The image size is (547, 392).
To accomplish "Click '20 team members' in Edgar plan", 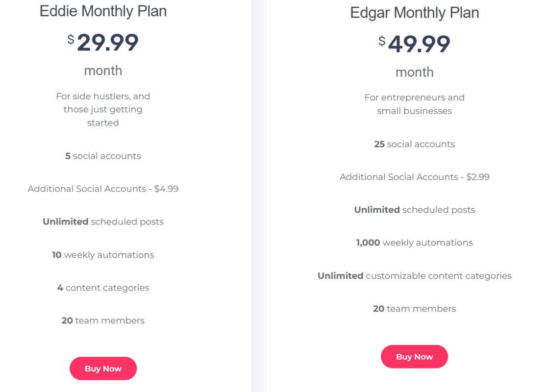I will pyautogui.click(x=415, y=309).
